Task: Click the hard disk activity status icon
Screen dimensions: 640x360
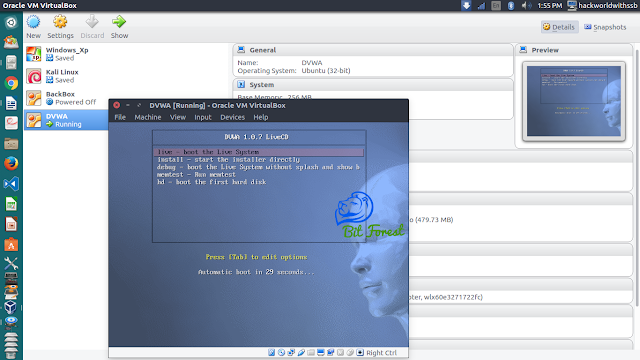Action: tap(271, 352)
